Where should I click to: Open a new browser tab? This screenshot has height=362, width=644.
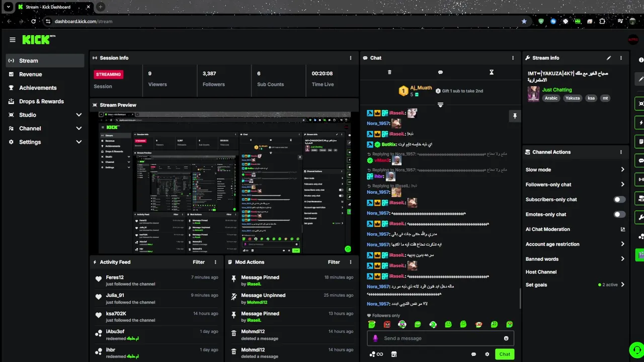(101, 7)
